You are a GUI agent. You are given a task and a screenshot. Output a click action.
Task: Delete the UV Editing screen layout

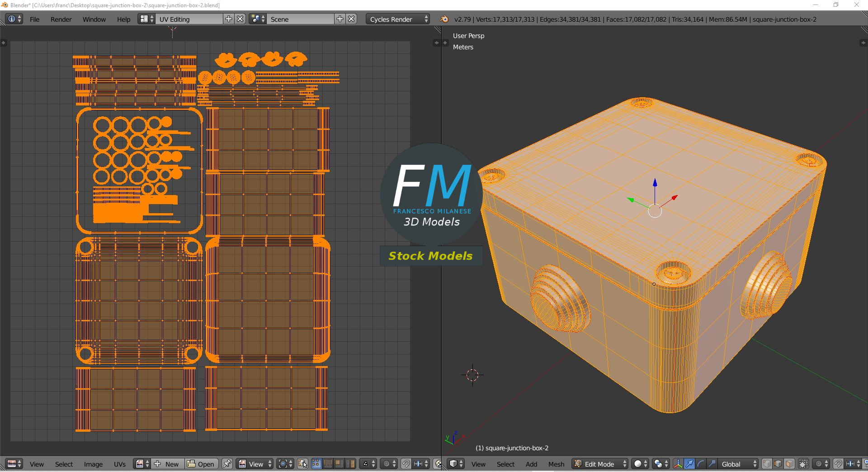coord(240,19)
